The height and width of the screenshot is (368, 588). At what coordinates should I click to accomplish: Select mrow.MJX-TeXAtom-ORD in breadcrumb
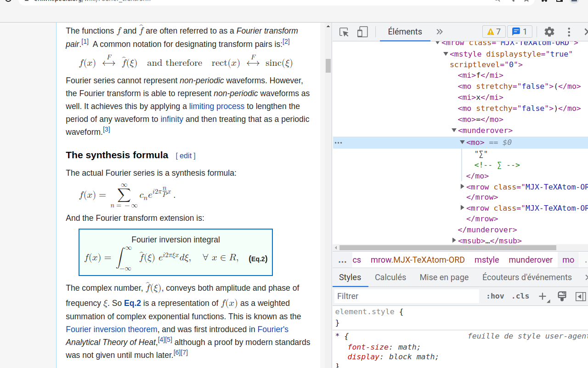pyautogui.click(x=418, y=260)
